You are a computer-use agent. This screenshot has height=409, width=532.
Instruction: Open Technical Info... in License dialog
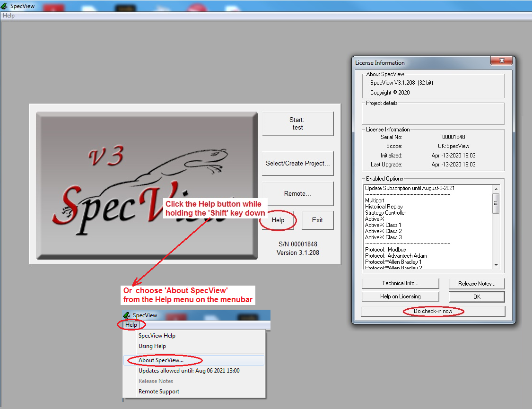tap(400, 283)
